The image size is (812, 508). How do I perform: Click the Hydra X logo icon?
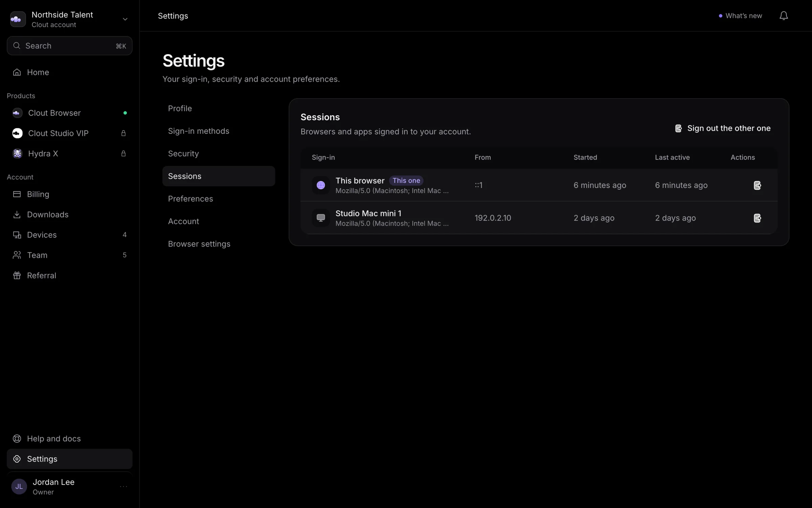point(17,153)
